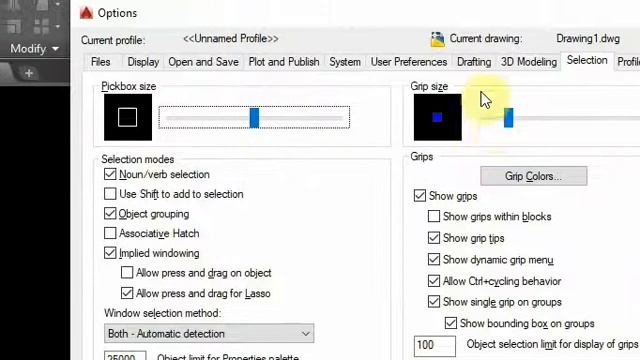The height and width of the screenshot is (360, 640).
Task: Enable Show grips within blocks
Action: click(x=434, y=216)
